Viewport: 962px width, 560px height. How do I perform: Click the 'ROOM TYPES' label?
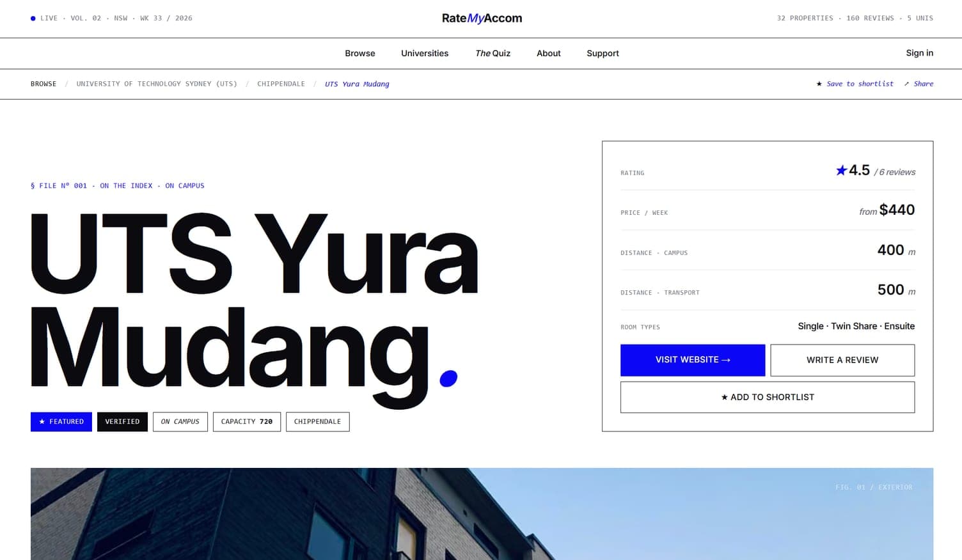click(x=640, y=327)
